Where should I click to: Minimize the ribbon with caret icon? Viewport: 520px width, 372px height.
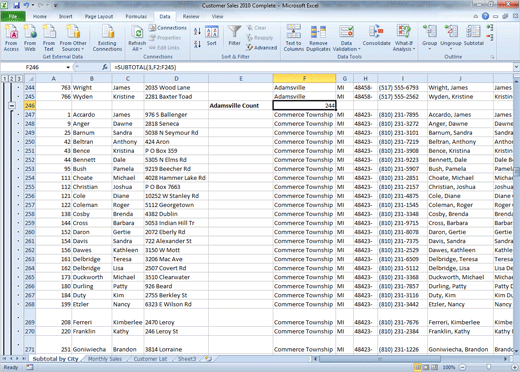tap(476, 16)
